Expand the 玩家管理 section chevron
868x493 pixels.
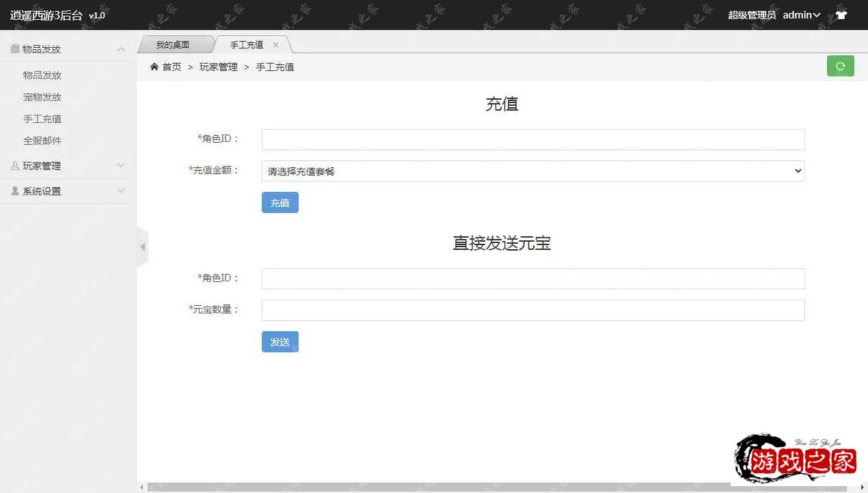[121, 165]
